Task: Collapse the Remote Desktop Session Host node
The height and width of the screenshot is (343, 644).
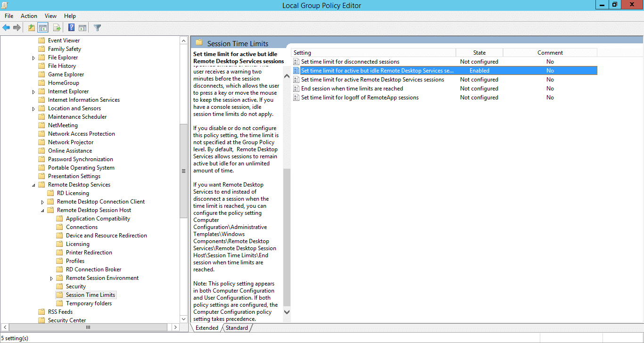Action: click(42, 211)
